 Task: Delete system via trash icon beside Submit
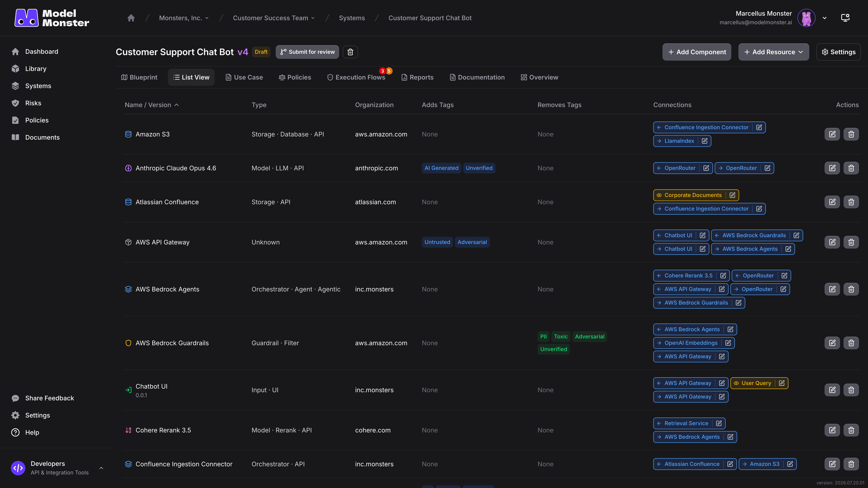point(350,52)
